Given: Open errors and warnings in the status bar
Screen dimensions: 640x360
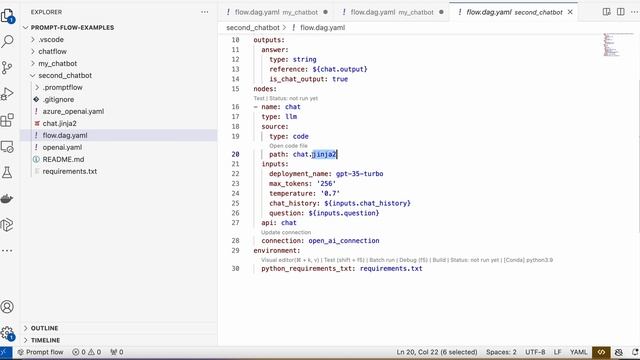Looking at the screenshot, I should (87, 352).
